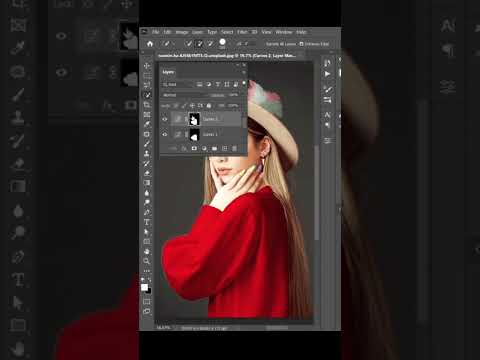Click the open document title tab
480x360 pixels.
coord(227,56)
